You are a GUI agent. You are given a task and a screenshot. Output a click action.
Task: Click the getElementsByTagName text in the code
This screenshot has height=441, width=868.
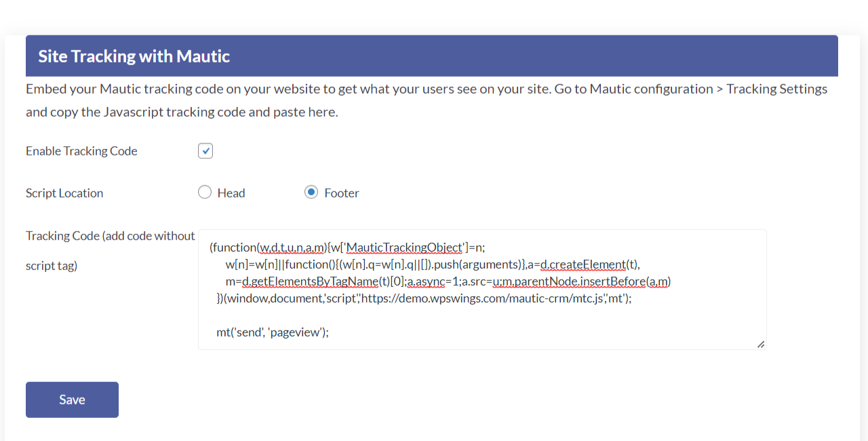point(315,282)
